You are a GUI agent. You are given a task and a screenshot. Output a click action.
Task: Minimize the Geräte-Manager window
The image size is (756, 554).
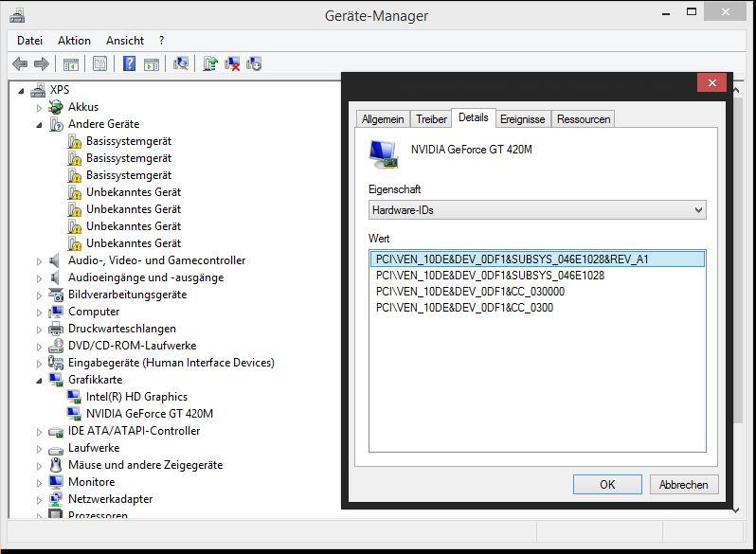click(666, 14)
